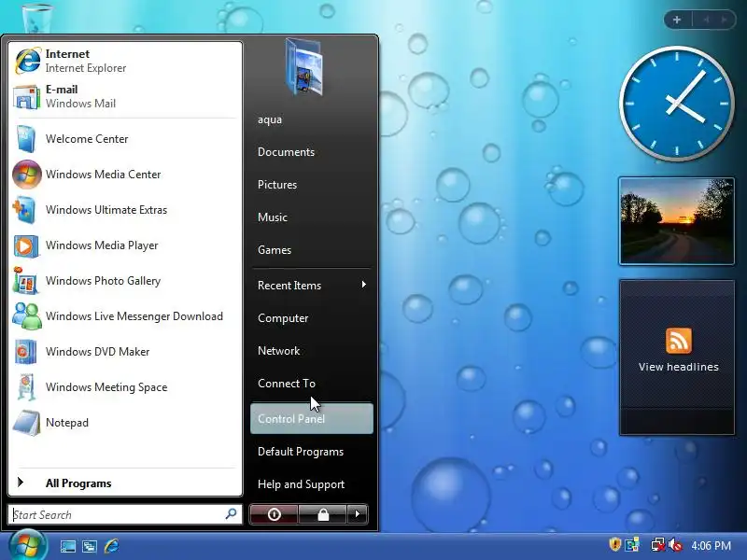The height and width of the screenshot is (560, 747).
Task: Open the Notepad icon
Action: 27,423
